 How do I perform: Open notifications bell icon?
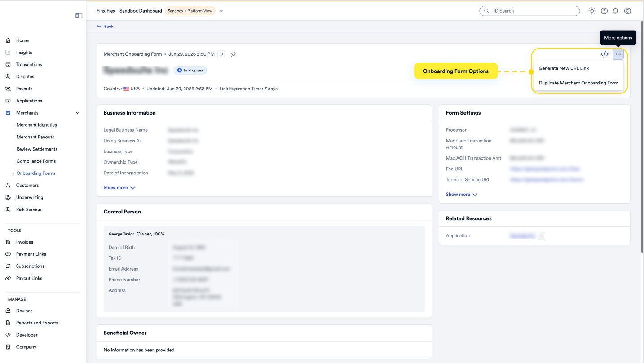coord(615,11)
